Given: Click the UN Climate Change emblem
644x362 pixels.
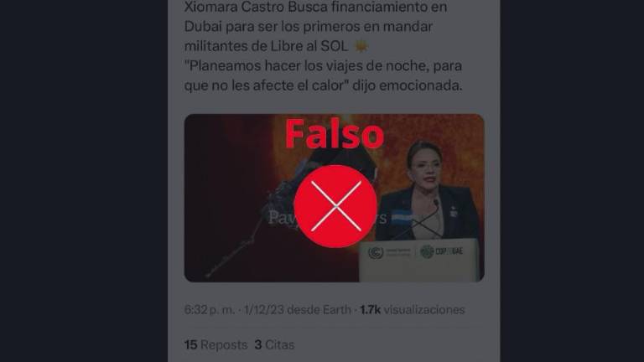Looking at the screenshot, I should point(376,252).
